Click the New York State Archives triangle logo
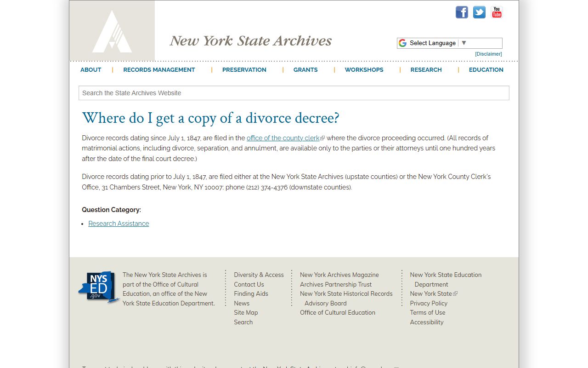Screen dimensions: 588x368 [x=112, y=31]
